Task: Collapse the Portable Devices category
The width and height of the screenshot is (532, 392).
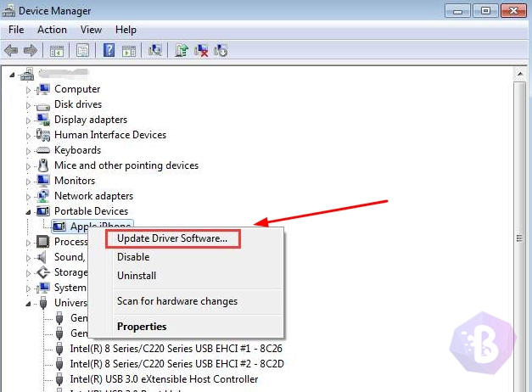Action: tap(29, 212)
